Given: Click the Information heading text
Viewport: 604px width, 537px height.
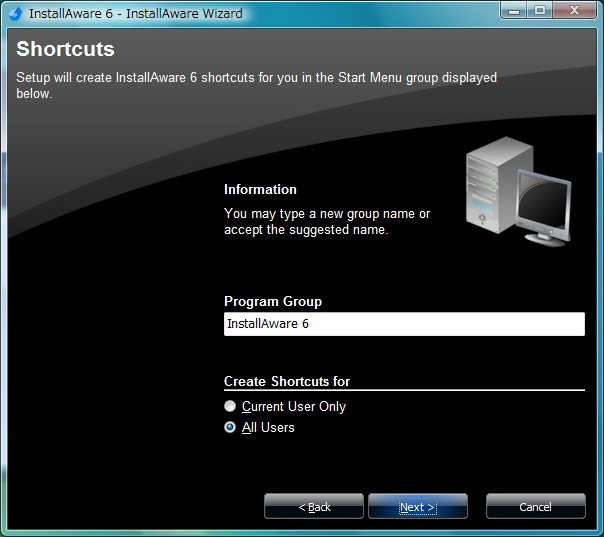Looking at the screenshot, I should click(260, 190).
